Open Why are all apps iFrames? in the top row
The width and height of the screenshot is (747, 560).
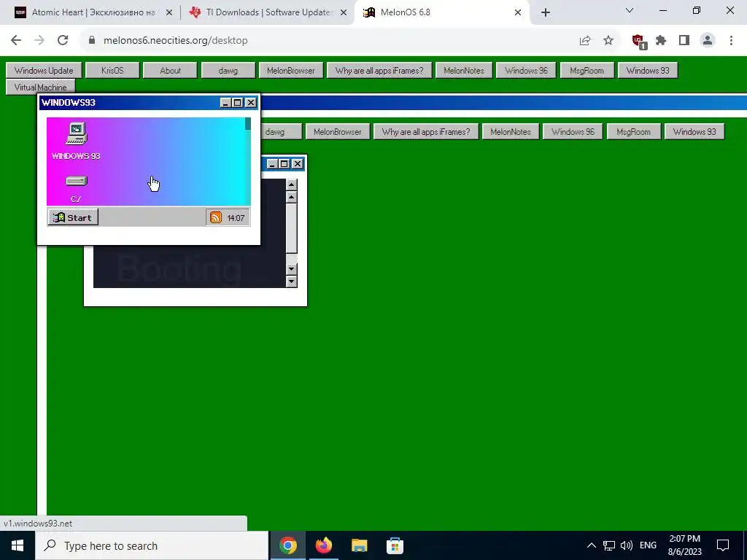tap(379, 71)
